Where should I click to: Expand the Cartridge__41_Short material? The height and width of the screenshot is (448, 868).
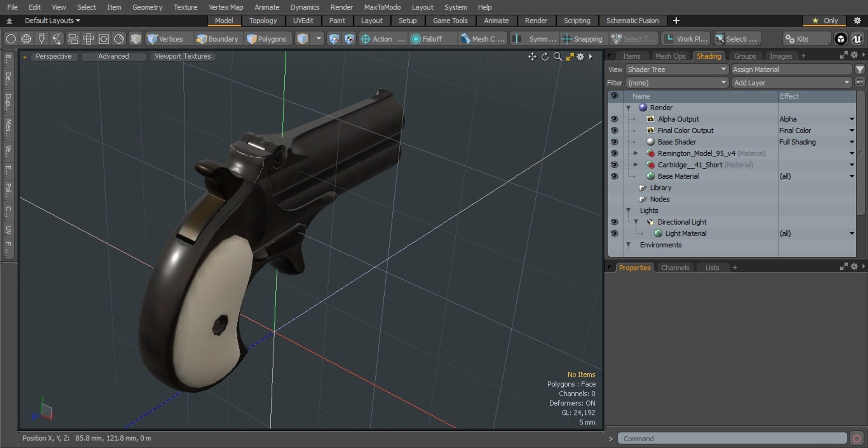click(636, 165)
